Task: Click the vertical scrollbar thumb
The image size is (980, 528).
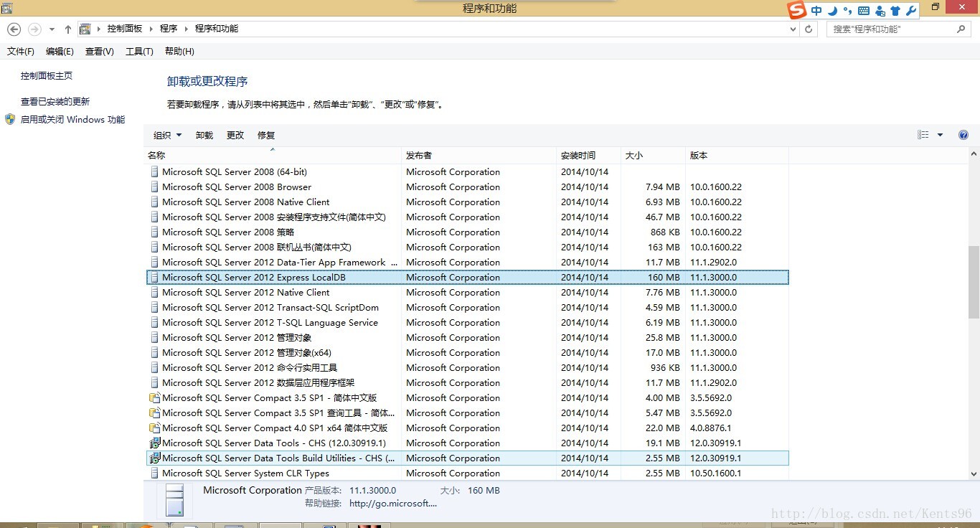Action: [x=974, y=282]
